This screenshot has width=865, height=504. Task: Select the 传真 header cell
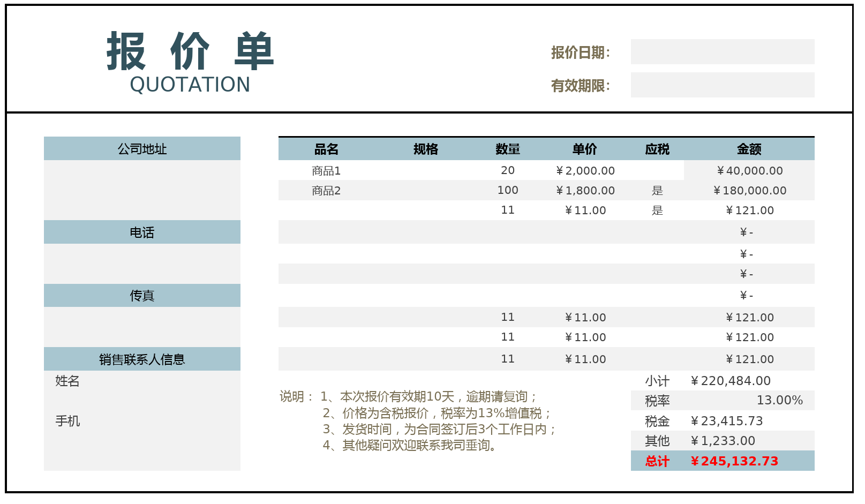pyautogui.click(x=142, y=296)
